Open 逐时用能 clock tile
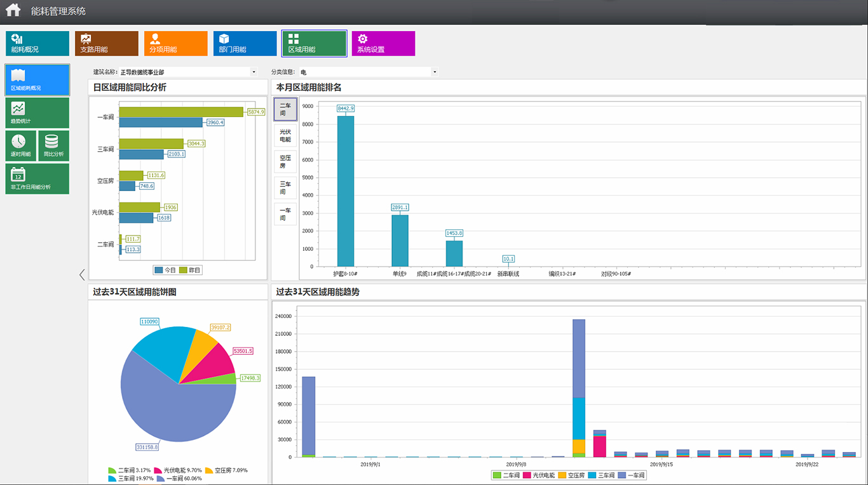 pyautogui.click(x=21, y=146)
